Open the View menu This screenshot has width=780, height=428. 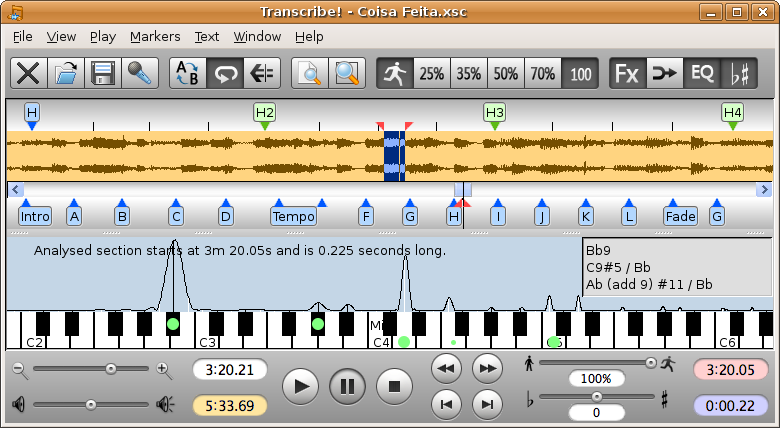coord(61,37)
